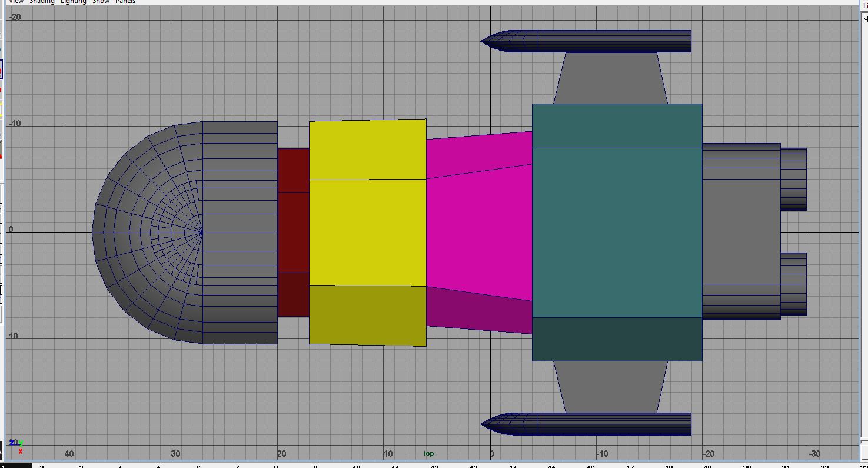
Task: Click the 'top' view label in the viewport
Action: (x=428, y=453)
